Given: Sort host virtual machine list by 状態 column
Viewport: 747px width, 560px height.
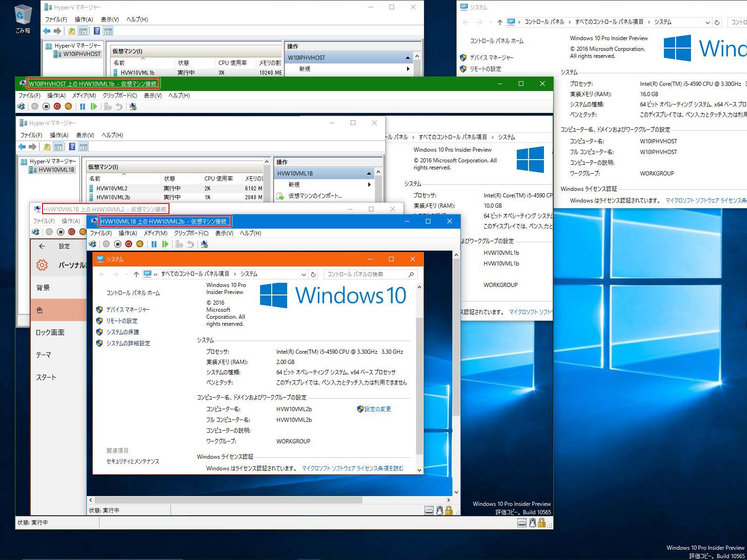Looking at the screenshot, I should tap(194, 63).
